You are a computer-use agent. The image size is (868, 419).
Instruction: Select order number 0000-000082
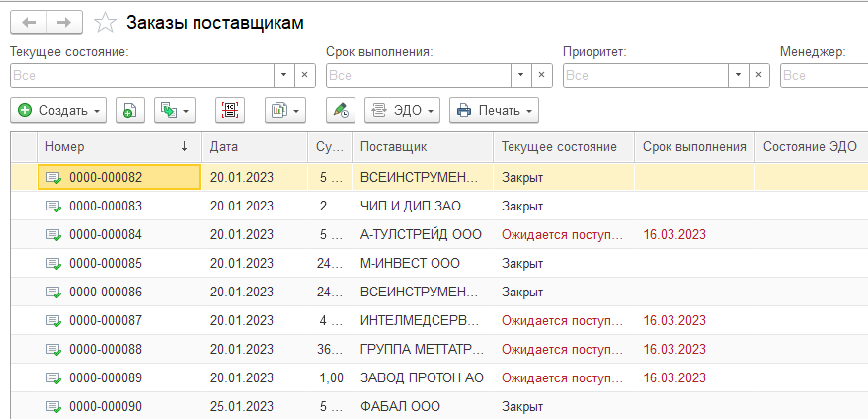[x=106, y=177]
